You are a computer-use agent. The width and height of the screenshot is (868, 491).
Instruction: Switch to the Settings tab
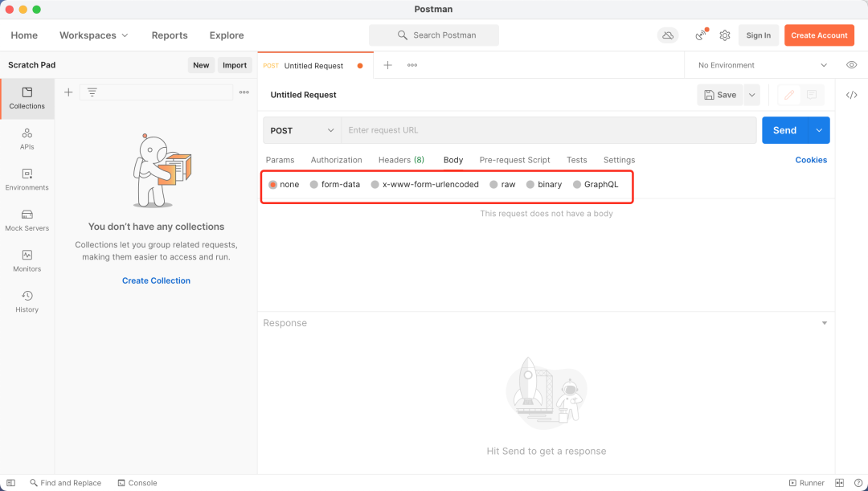click(x=619, y=160)
